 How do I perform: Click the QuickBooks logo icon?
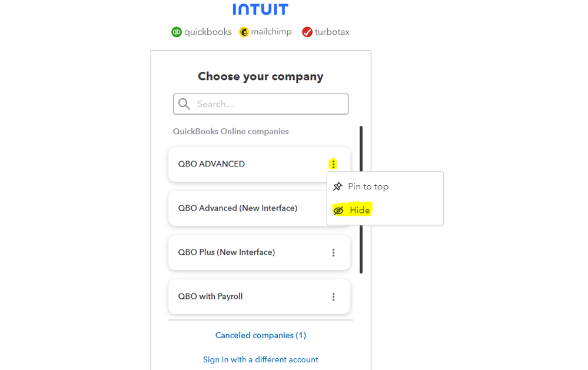(x=177, y=32)
